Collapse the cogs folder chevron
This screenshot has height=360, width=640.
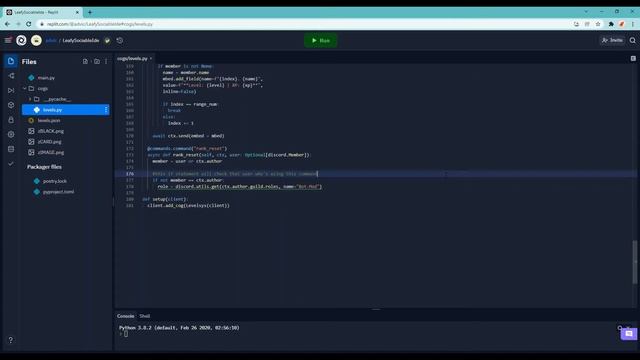(24, 88)
